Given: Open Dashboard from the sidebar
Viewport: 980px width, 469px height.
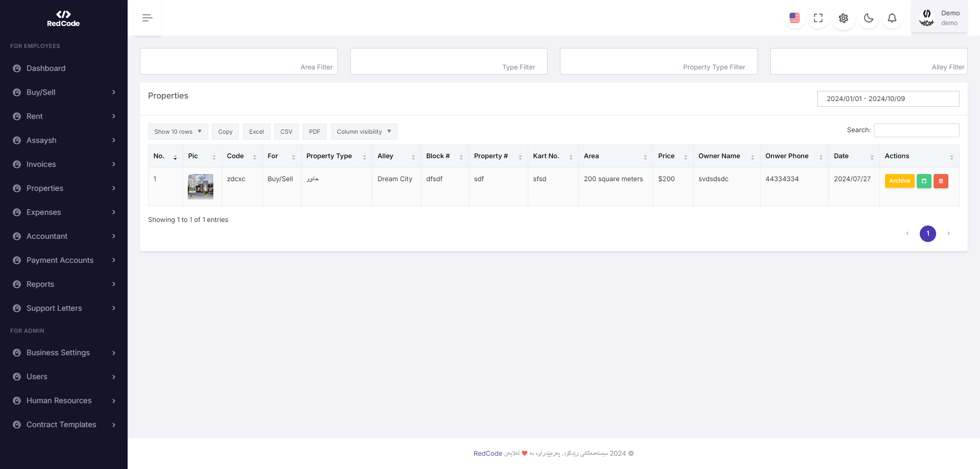Looking at the screenshot, I should [x=46, y=68].
